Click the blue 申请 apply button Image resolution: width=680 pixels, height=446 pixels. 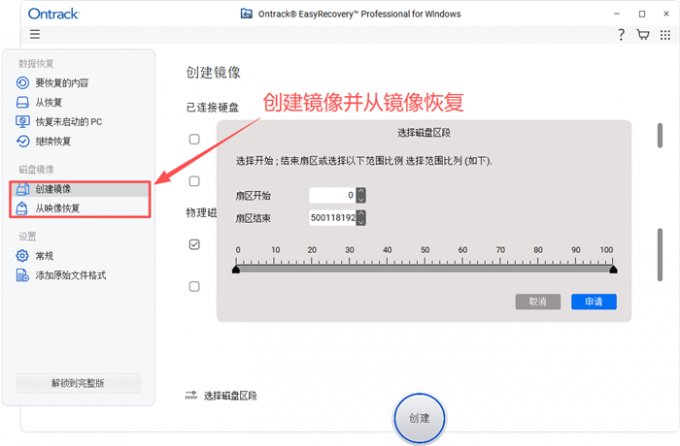(x=594, y=302)
